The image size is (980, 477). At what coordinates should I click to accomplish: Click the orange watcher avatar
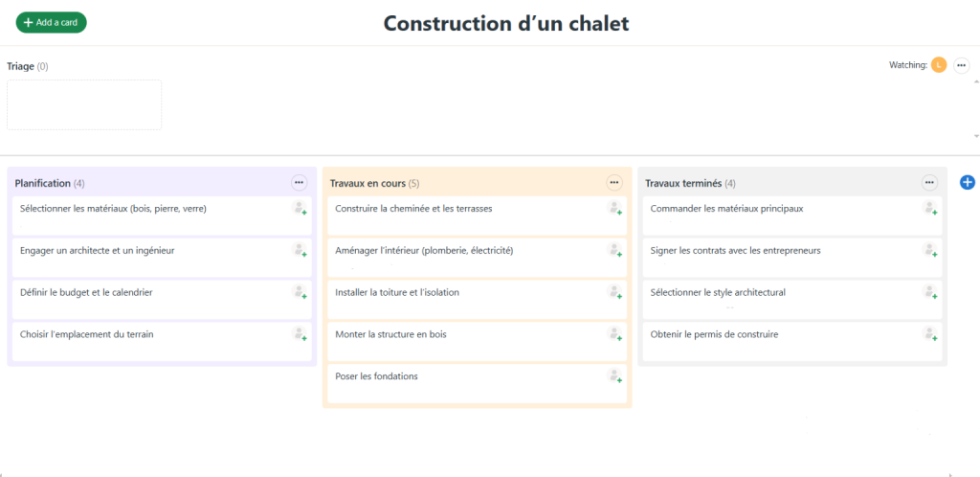tap(939, 65)
